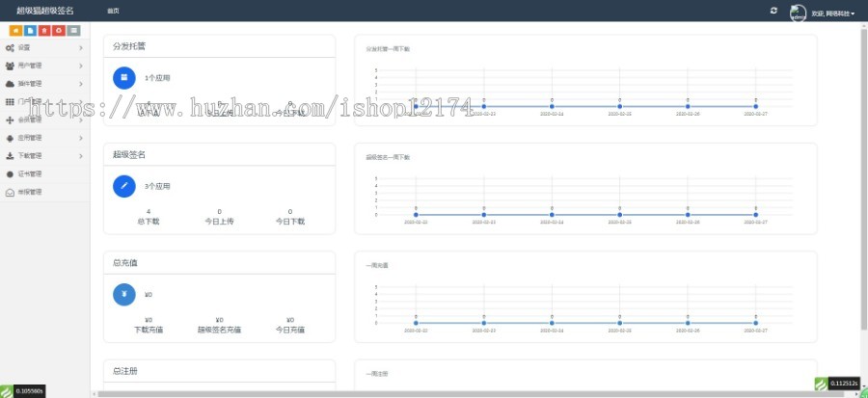This screenshot has width=868, height=398.
Task: Click the blue document shortcut button
Action: tap(31, 31)
